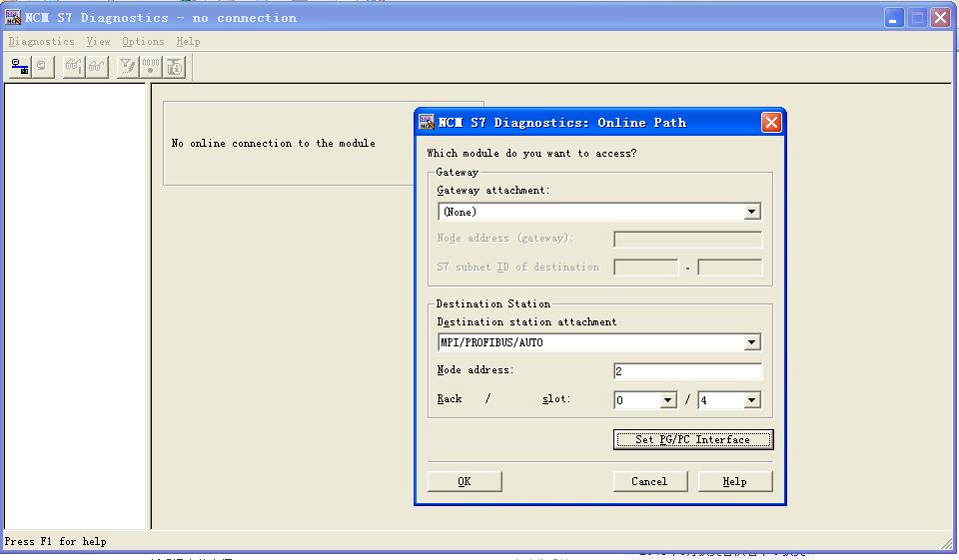Click the funnel filter toolbar icon
Screen dimensions: 959x560
(127, 67)
